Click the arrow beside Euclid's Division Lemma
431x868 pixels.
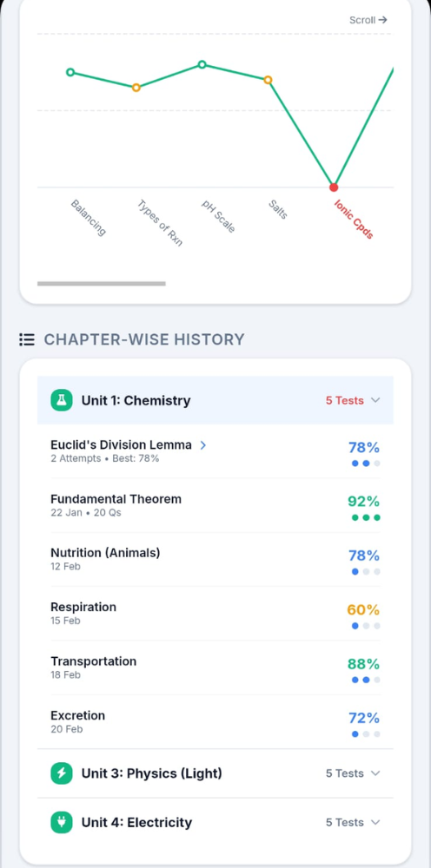pyautogui.click(x=203, y=445)
